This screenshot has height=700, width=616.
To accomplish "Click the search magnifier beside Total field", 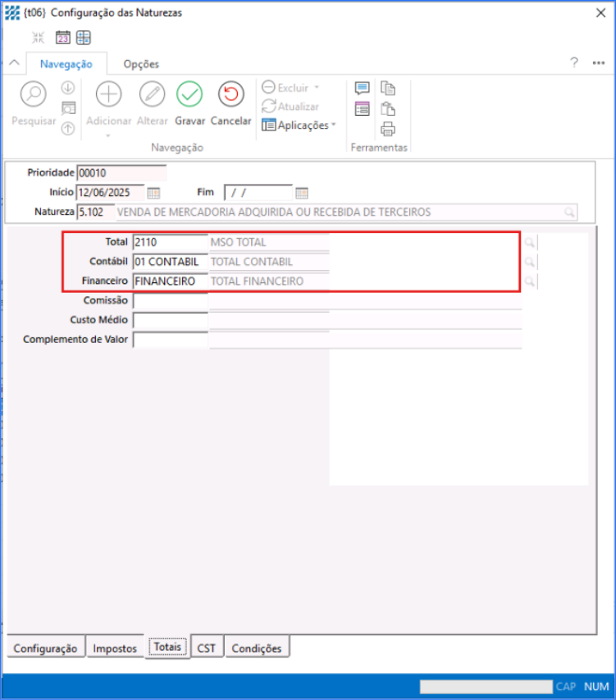I will click(x=530, y=242).
